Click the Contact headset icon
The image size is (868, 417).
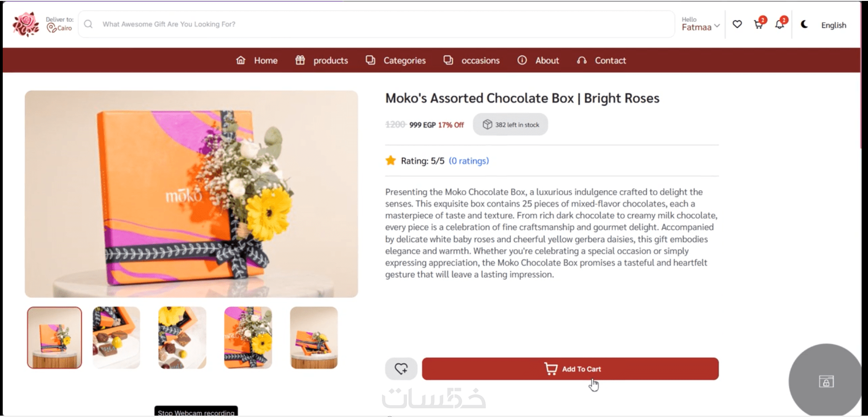582,60
